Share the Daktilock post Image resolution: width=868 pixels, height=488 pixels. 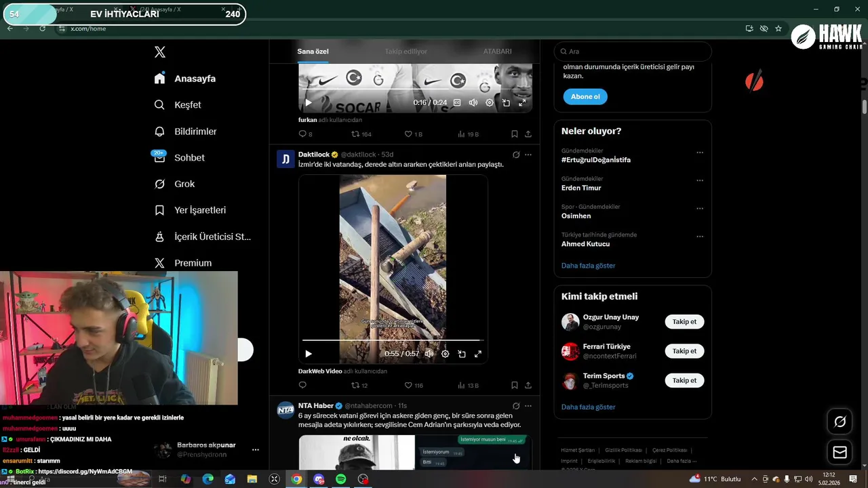(x=528, y=385)
